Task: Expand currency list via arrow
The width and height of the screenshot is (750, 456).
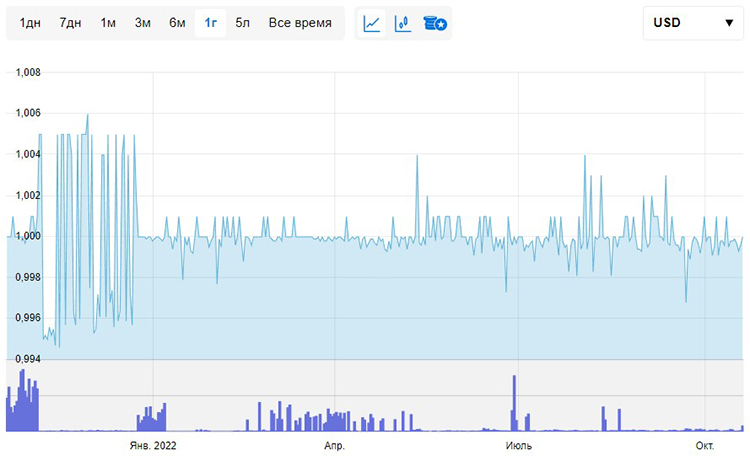Action: (x=729, y=23)
